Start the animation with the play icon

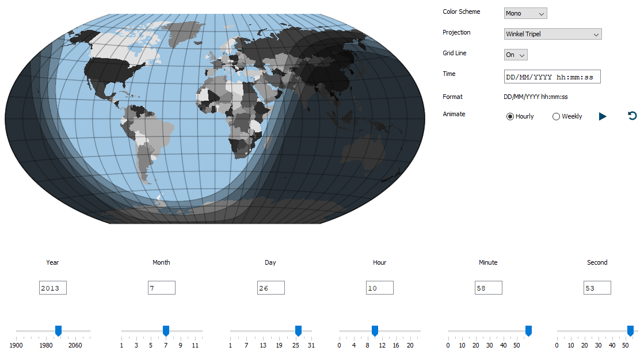coord(603,117)
